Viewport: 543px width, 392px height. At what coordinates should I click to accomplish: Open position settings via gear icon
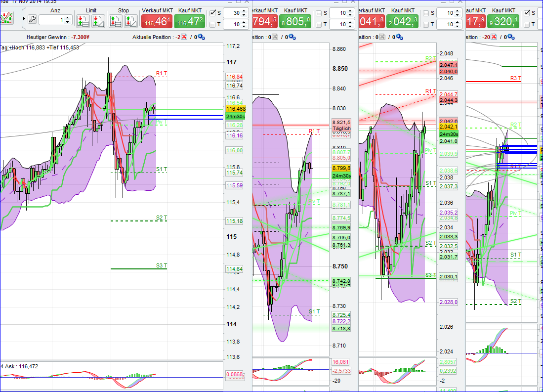[x=201, y=37]
